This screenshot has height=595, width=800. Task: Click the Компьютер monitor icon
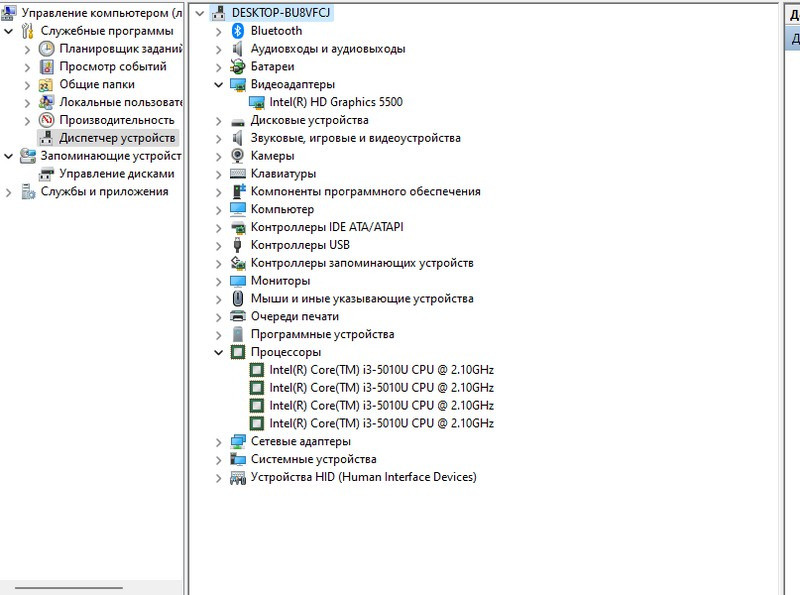click(238, 209)
